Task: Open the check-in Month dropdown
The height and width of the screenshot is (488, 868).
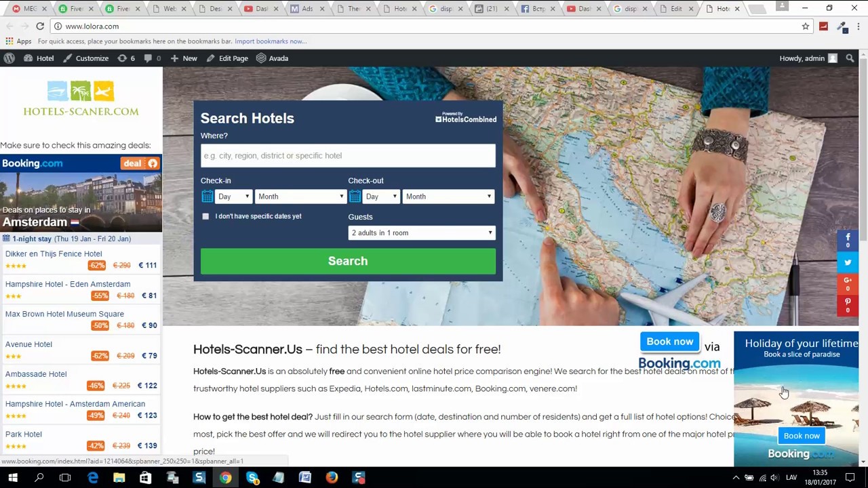Action: 300,197
